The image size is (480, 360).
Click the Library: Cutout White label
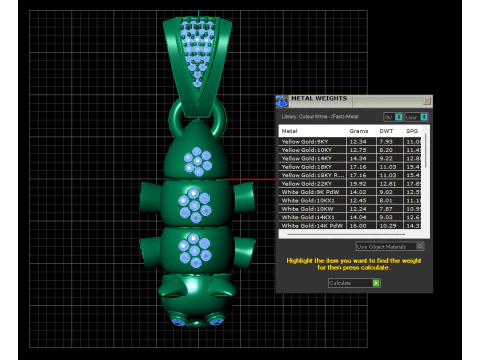[x=320, y=117]
